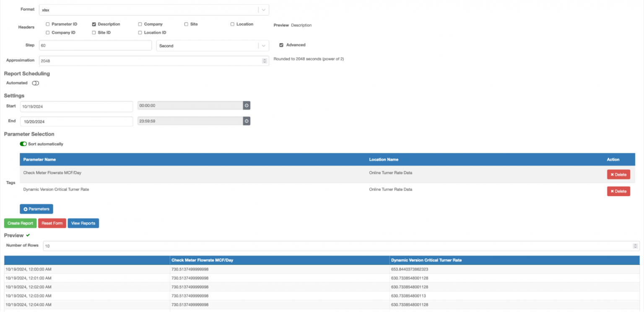The image size is (644, 312).
Task: Uncheck the Description checkbox
Action: tap(93, 24)
